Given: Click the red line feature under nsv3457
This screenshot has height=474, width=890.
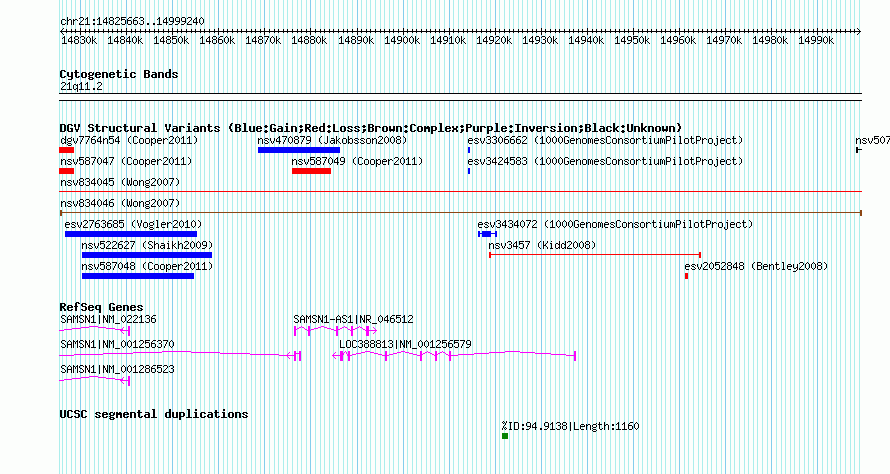Looking at the screenshot, I should [595, 255].
